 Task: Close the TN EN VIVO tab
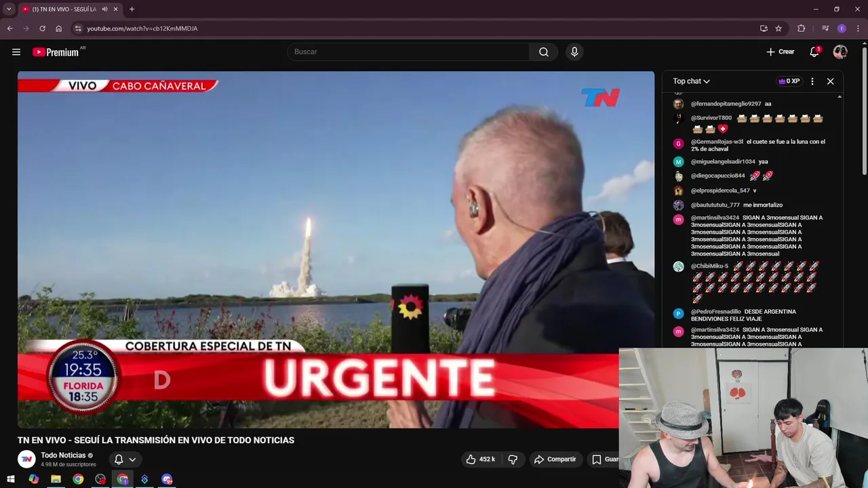pos(115,9)
